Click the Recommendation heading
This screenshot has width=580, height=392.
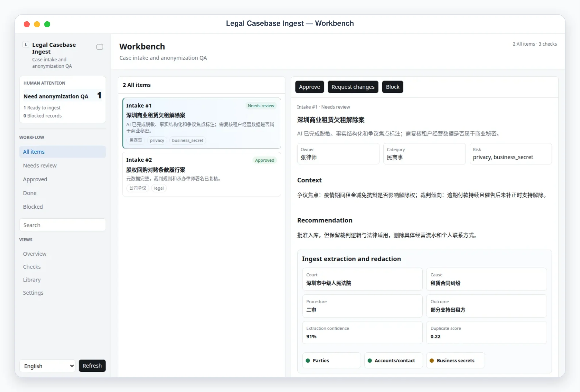pyautogui.click(x=325, y=220)
